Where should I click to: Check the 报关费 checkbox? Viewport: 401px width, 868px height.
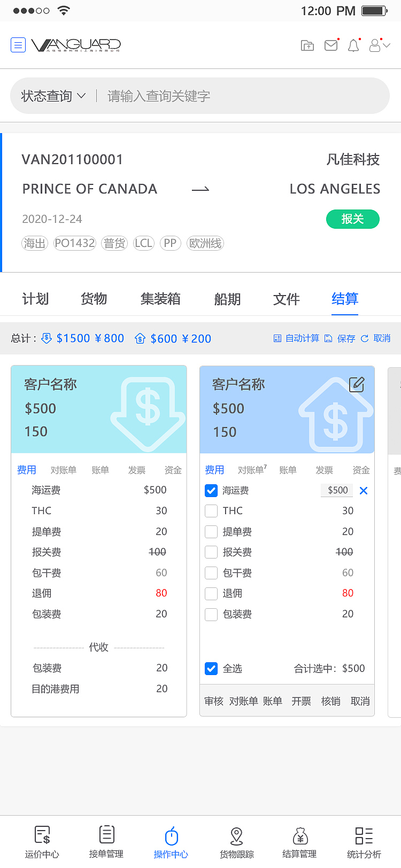(211, 552)
